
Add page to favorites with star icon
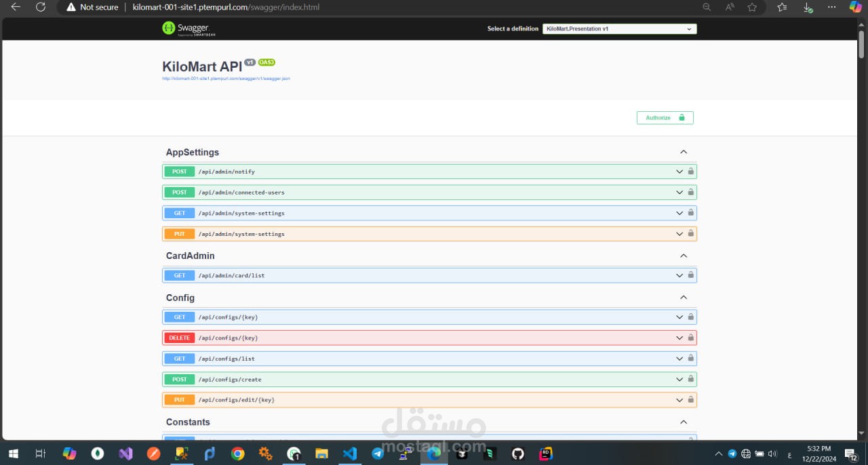(x=752, y=7)
